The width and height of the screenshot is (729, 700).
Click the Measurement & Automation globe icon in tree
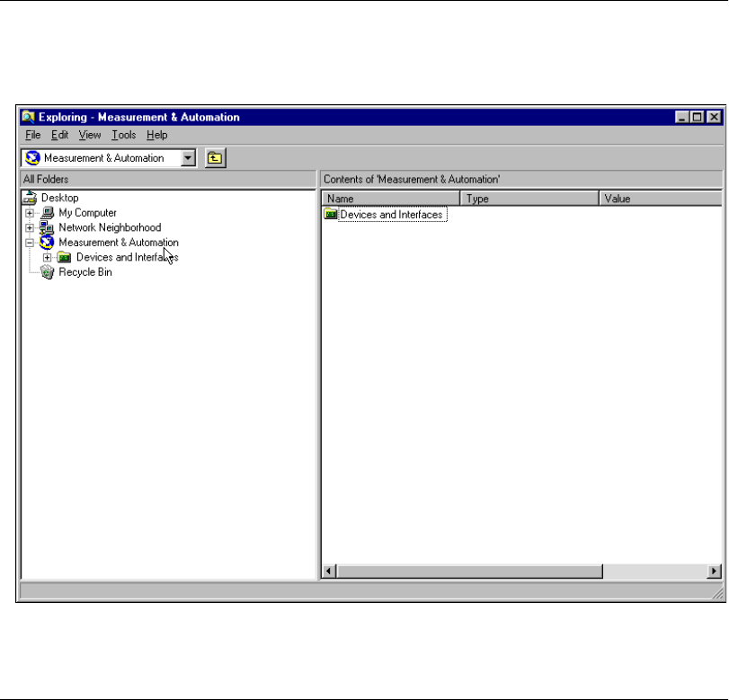pos(47,242)
